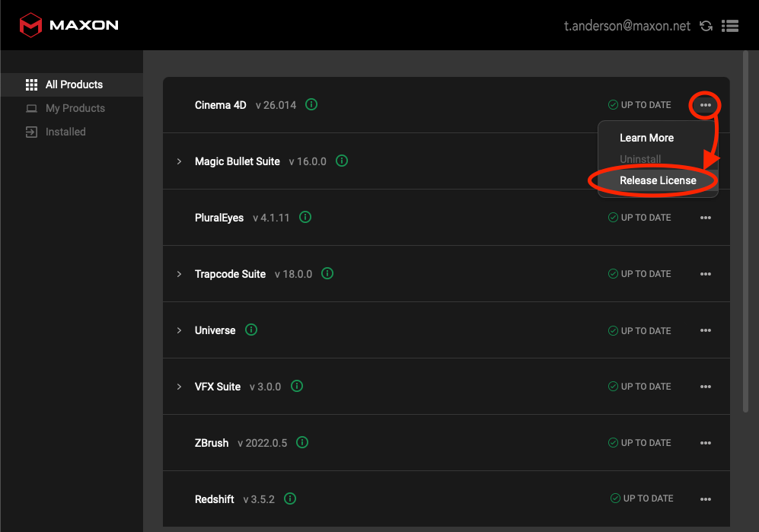Image resolution: width=759 pixels, height=532 pixels.
Task: Expand the Magic Bullet Suite row
Action: click(x=179, y=161)
